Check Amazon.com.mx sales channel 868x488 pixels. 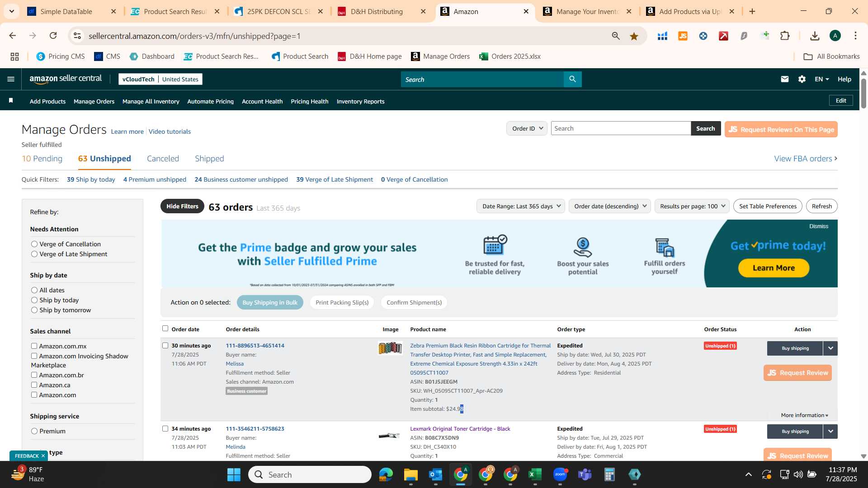tap(34, 346)
